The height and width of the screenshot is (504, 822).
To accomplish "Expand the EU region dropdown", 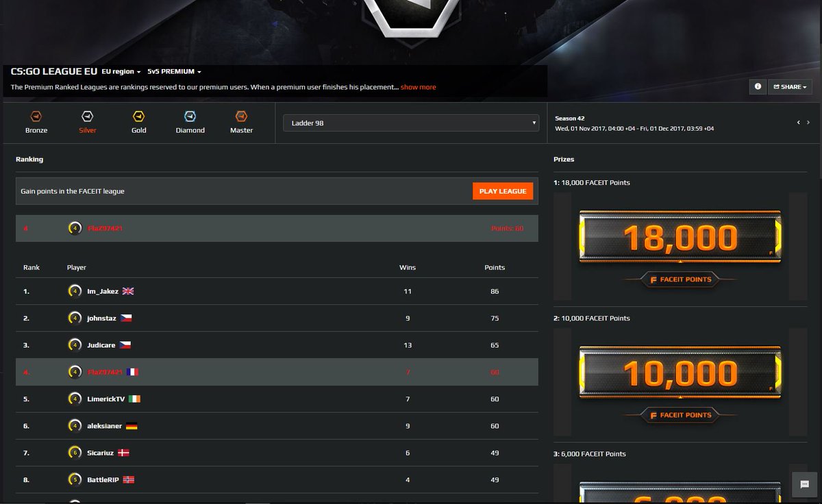I will pos(121,71).
